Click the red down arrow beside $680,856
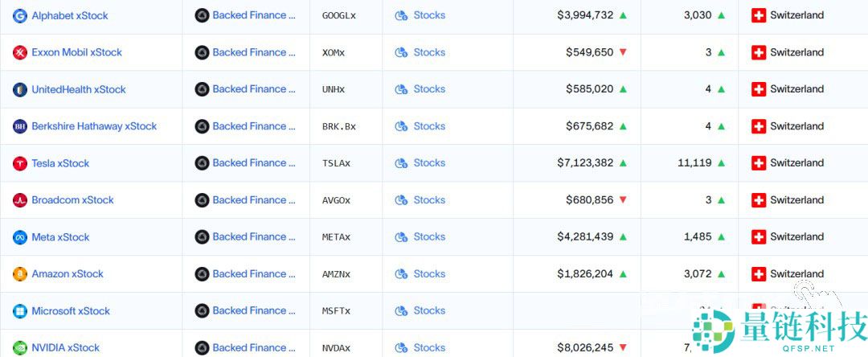868x357 pixels. 623,200
